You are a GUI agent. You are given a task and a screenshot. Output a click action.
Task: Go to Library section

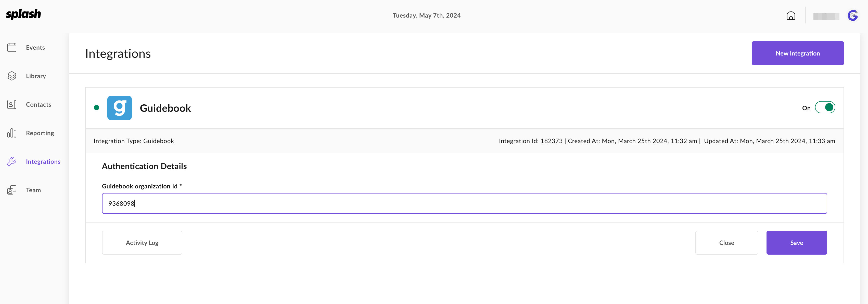tap(36, 76)
